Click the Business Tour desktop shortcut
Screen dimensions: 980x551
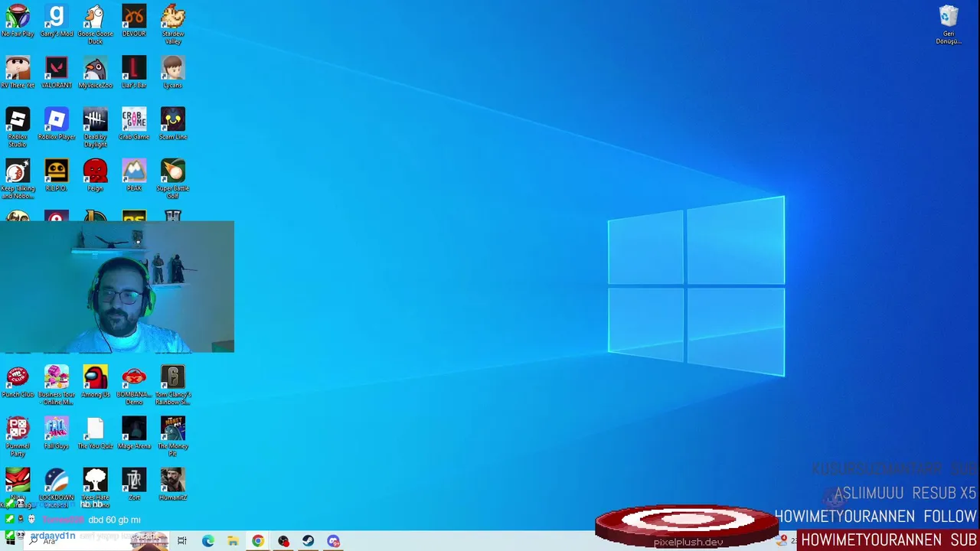[57, 385]
